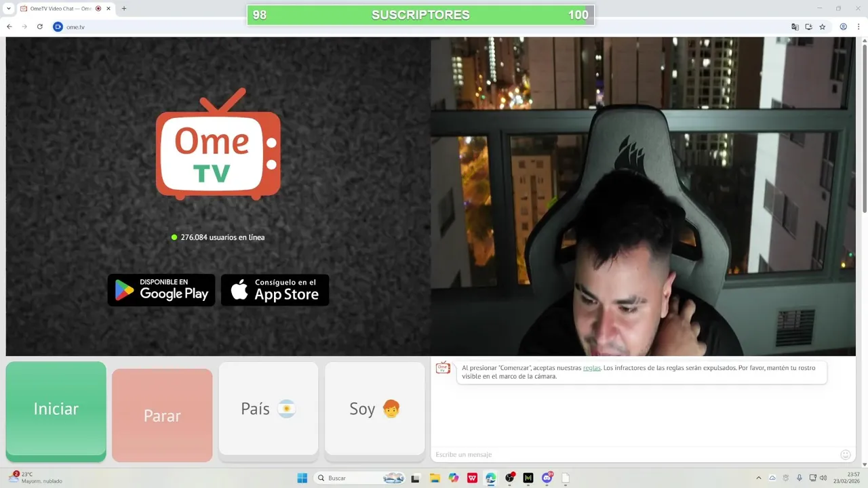868x488 pixels.
Task: Open Copilot from the taskbar
Action: click(454, 478)
